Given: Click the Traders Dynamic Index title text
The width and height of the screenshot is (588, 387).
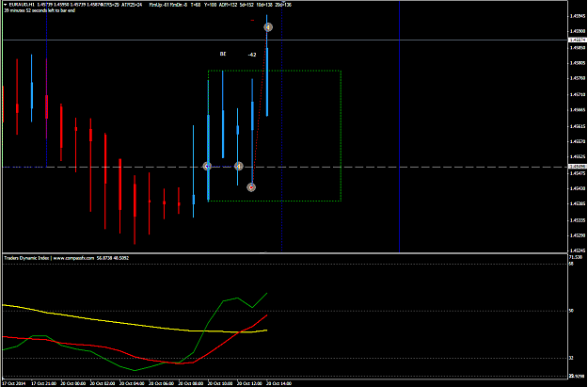Looking at the screenshot, I should (x=27, y=258).
